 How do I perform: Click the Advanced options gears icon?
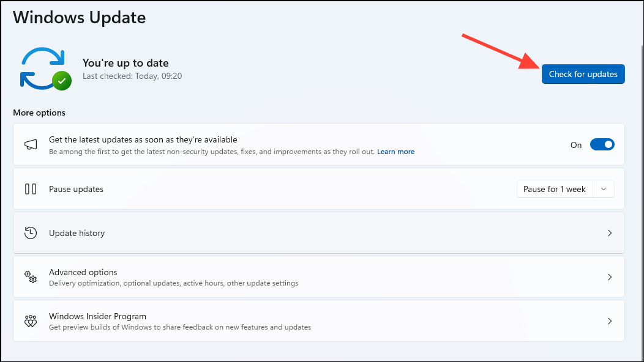click(31, 277)
